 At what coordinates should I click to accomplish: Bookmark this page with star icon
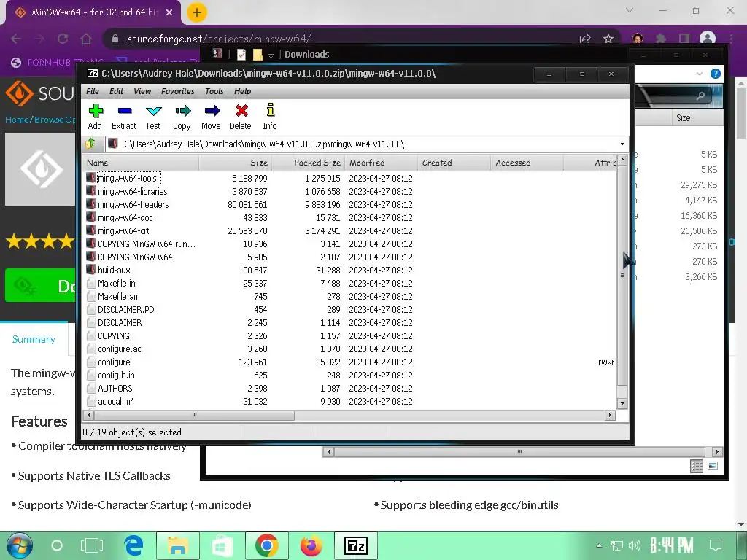click(608, 39)
